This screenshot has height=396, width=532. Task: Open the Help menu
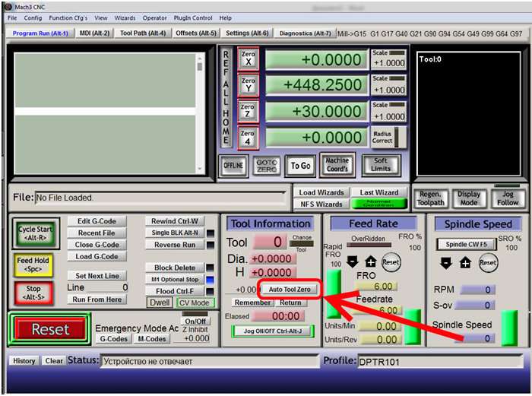[x=225, y=18]
